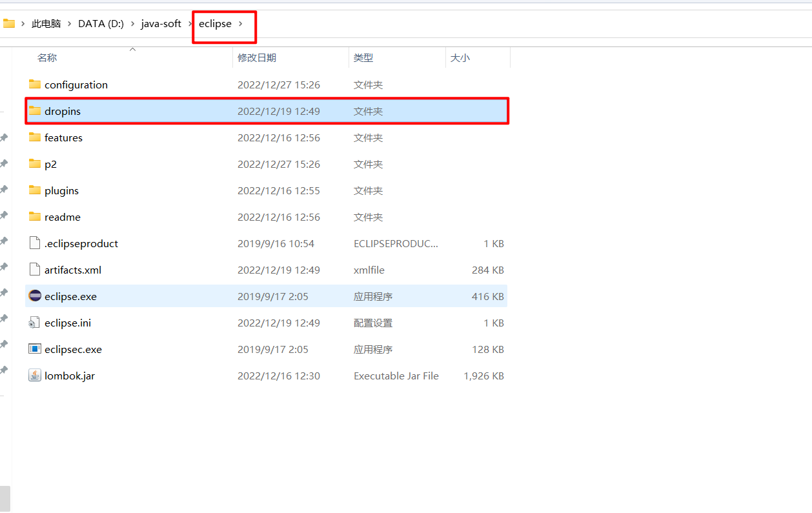Sort by 修改日期 column header

tap(257, 57)
